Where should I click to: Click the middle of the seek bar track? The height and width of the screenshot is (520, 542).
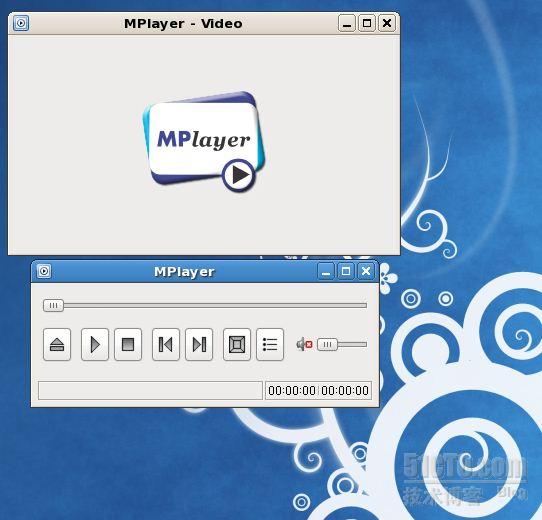click(x=205, y=305)
